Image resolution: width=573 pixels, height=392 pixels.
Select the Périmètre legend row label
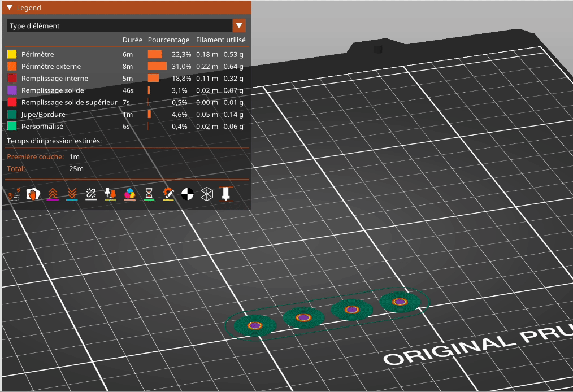click(38, 54)
